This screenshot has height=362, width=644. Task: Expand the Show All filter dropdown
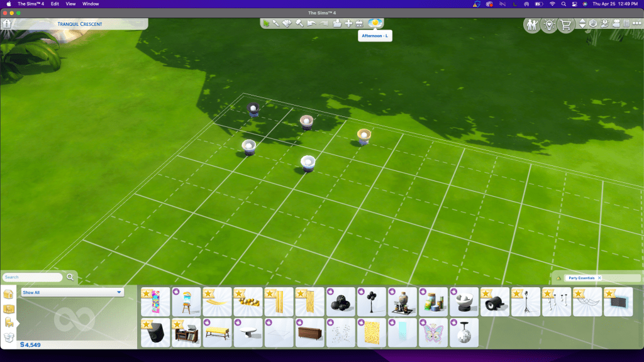(119, 292)
